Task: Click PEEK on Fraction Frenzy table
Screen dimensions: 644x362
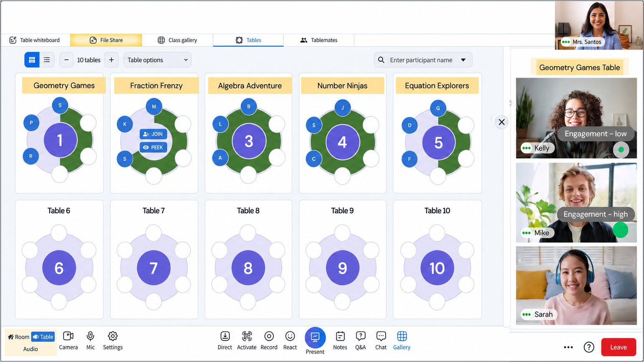Action: pyautogui.click(x=153, y=147)
